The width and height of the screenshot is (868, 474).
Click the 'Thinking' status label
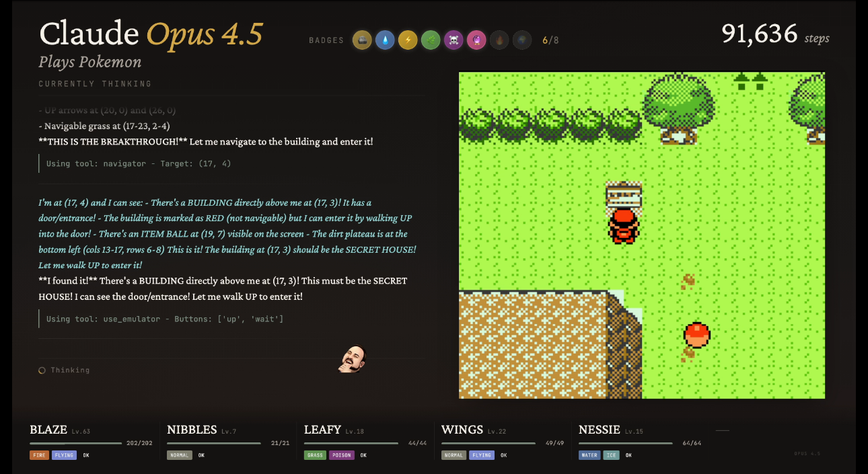70,370
